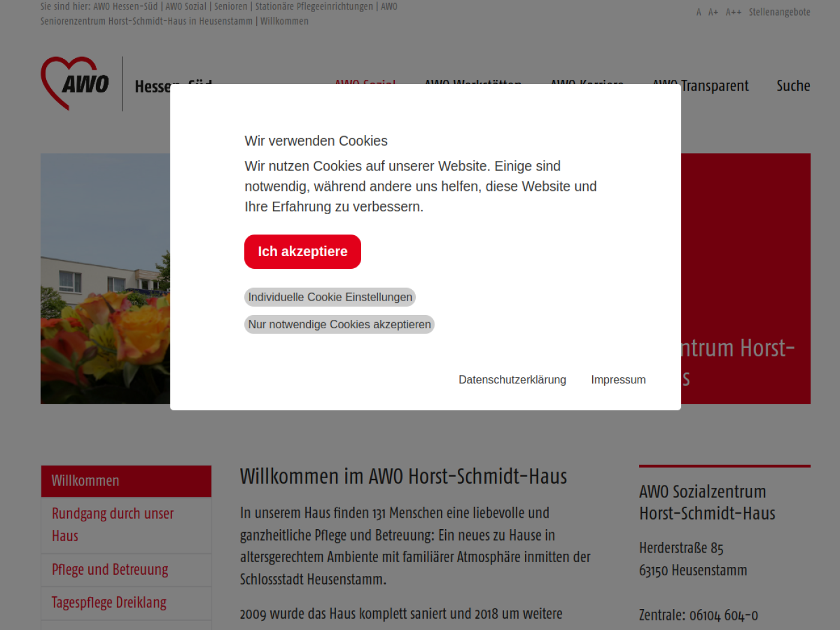Go to AWO Hessen-Süd breadcrumb

[x=125, y=7]
